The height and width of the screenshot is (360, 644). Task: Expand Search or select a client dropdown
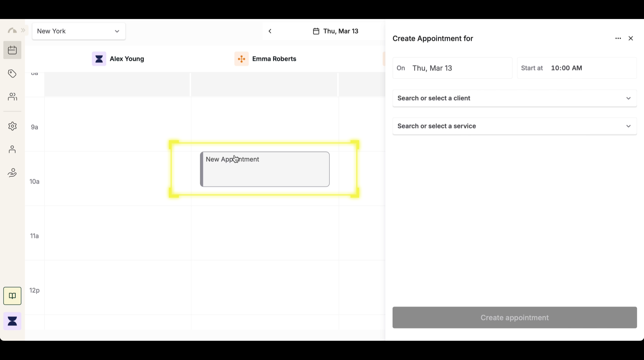click(x=514, y=98)
